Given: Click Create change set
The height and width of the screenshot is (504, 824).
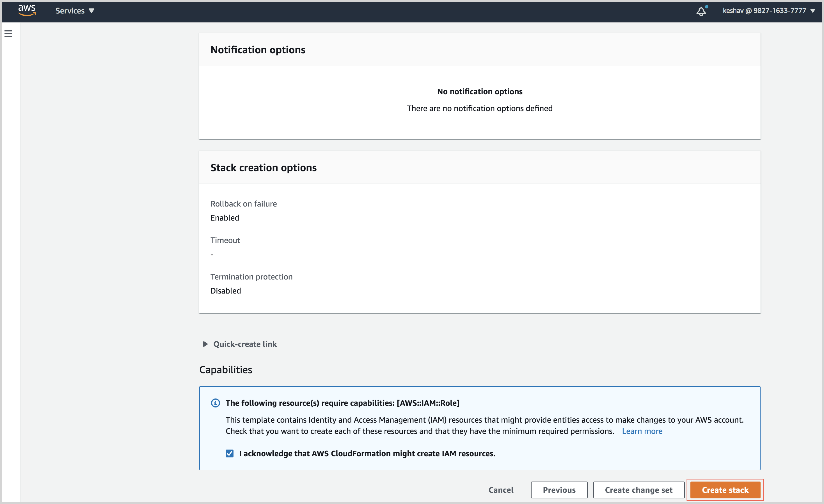Looking at the screenshot, I should 638,490.
